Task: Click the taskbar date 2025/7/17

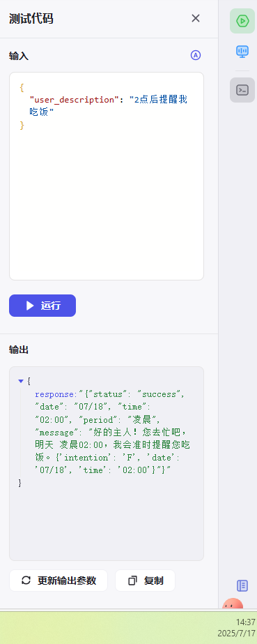Action: tap(237, 633)
